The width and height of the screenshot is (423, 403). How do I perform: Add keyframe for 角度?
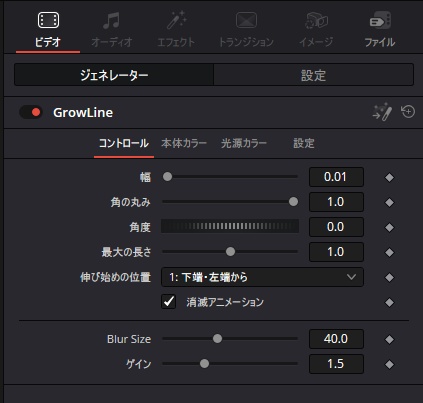[389, 227]
